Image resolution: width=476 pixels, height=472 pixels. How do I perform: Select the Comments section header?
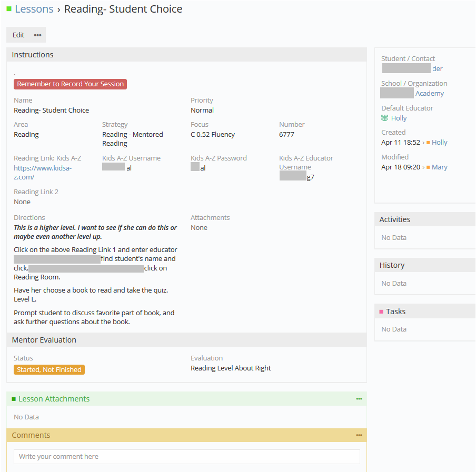coord(31,435)
